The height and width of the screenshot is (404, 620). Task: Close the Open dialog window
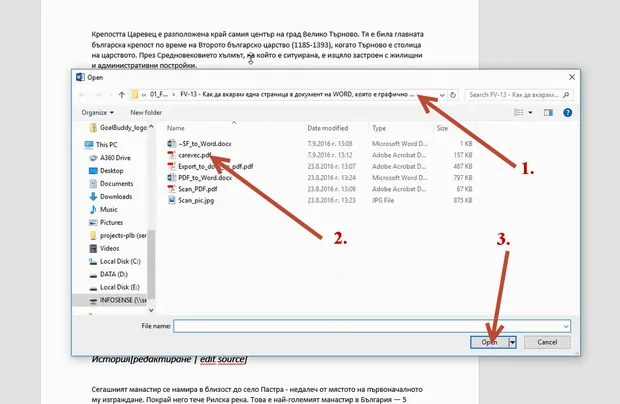(572, 77)
